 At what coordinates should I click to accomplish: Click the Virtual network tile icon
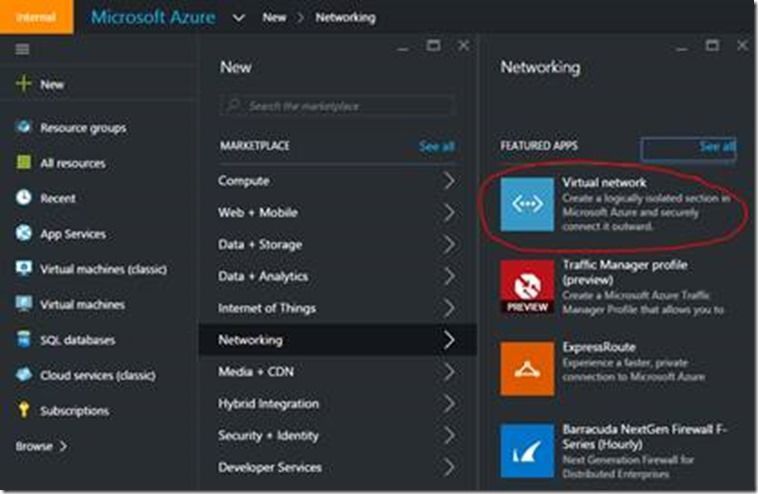pyautogui.click(x=527, y=204)
